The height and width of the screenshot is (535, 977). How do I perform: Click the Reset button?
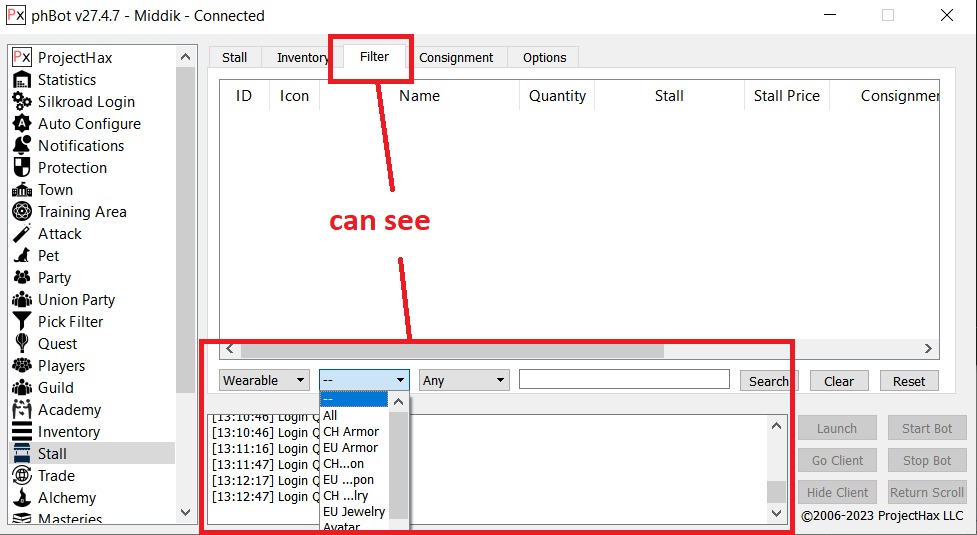(909, 381)
